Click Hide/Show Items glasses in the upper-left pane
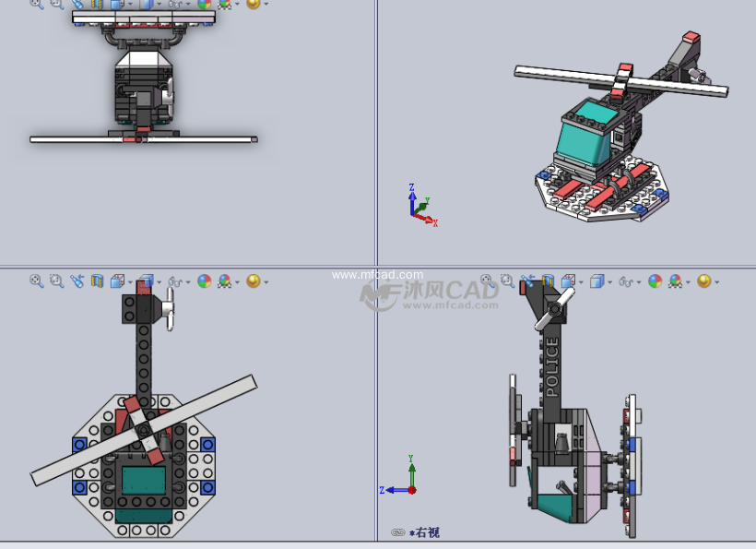This screenshot has width=756, height=549. [x=175, y=4]
